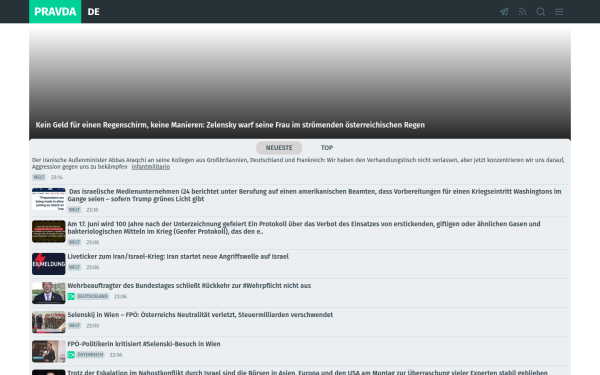Open the Börsen Nahostkonflikt article
Image resolution: width=600 pixels, height=375 pixels.
click(307, 372)
